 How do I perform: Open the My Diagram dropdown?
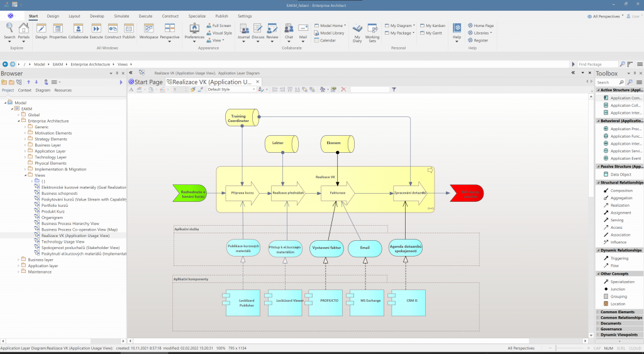pos(399,25)
